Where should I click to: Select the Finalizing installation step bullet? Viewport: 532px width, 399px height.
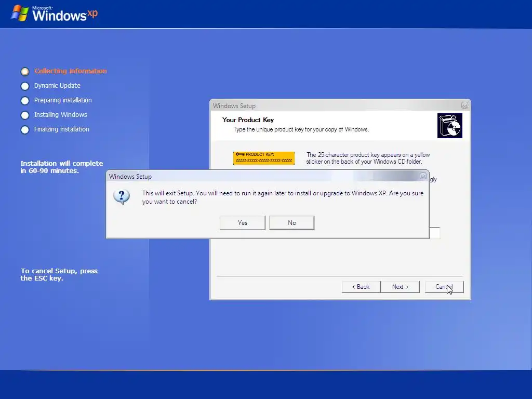point(25,130)
